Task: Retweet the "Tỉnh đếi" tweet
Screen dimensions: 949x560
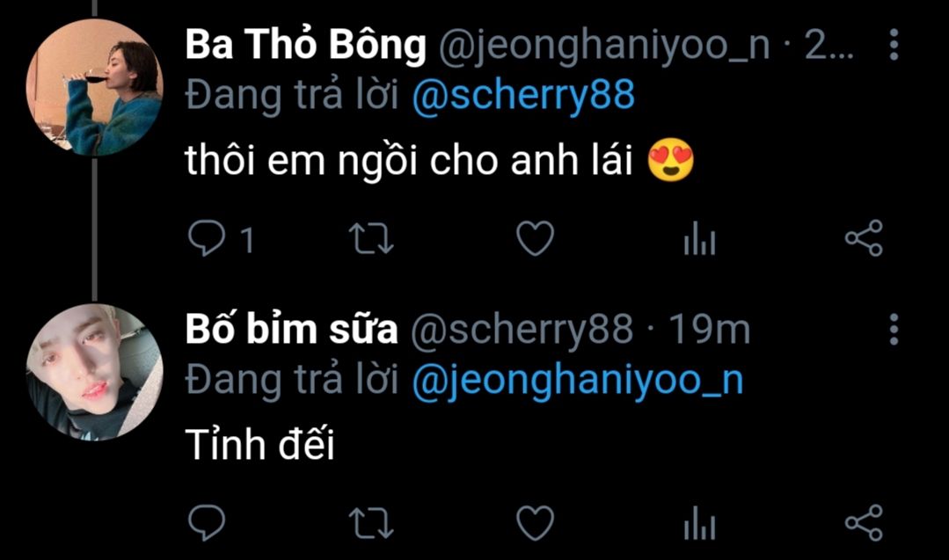Action: pyautogui.click(x=371, y=522)
